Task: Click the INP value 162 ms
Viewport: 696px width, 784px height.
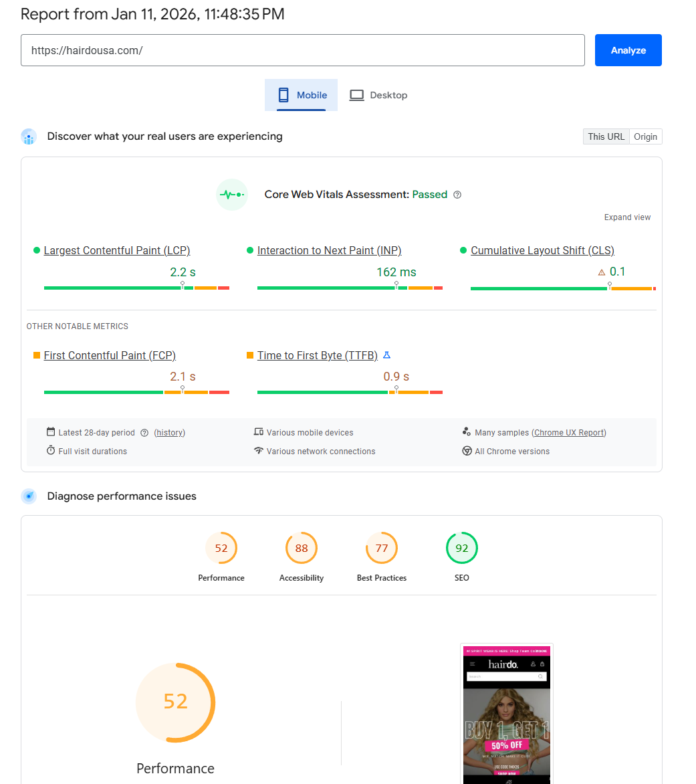Action: tap(396, 272)
